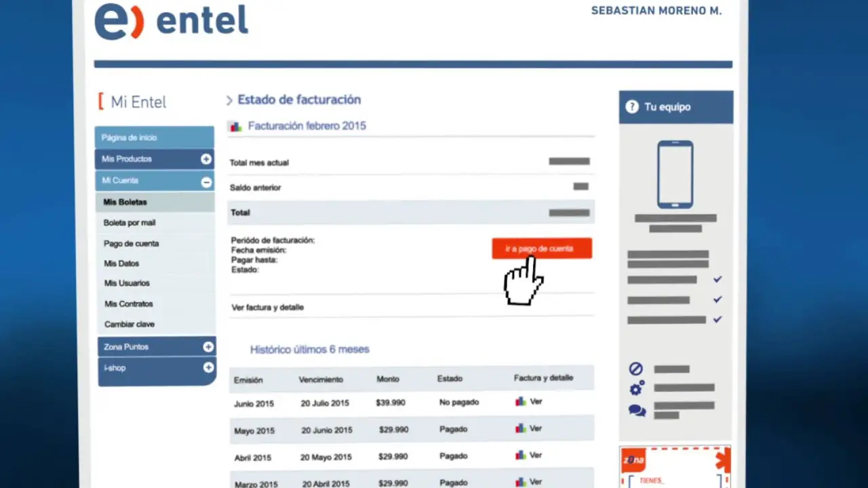Click the 'Total mes actual' label
868x488 pixels.
tap(259, 163)
